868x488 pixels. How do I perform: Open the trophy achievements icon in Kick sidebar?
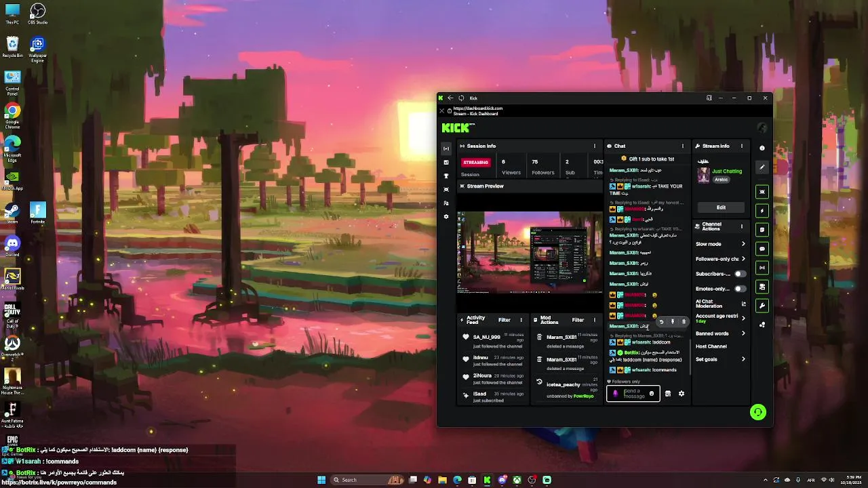coord(446,176)
